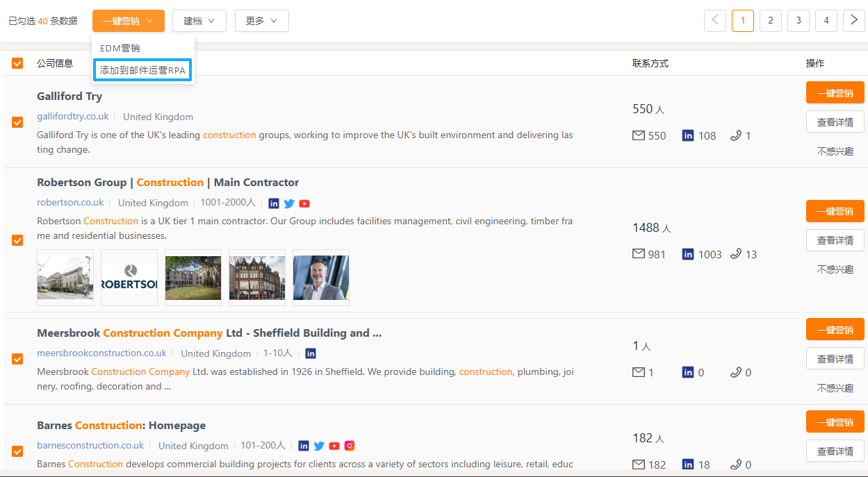The width and height of the screenshot is (868, 477).
Task: Toggle the select-all checkbox beside 公司信息
Action: [17, 64]
